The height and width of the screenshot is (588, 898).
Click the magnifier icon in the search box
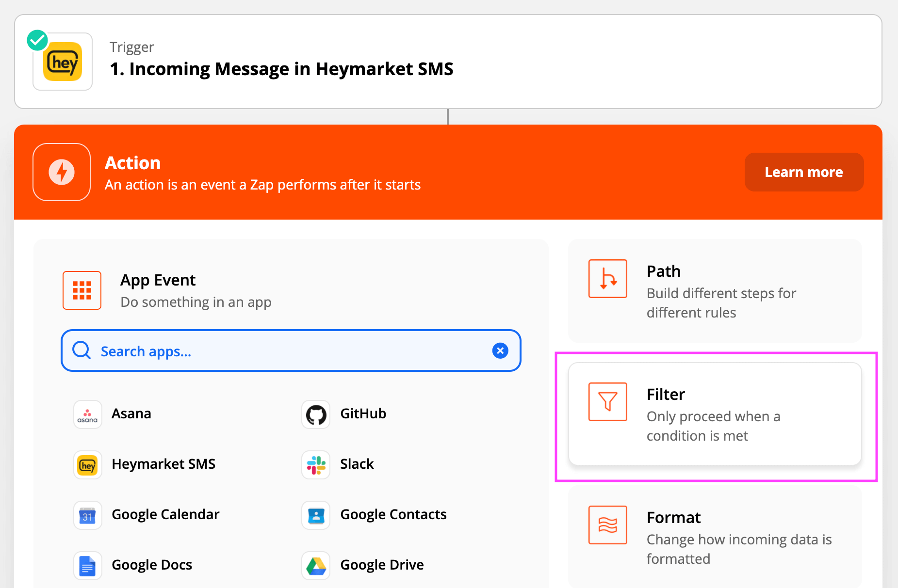click(82, 350)
